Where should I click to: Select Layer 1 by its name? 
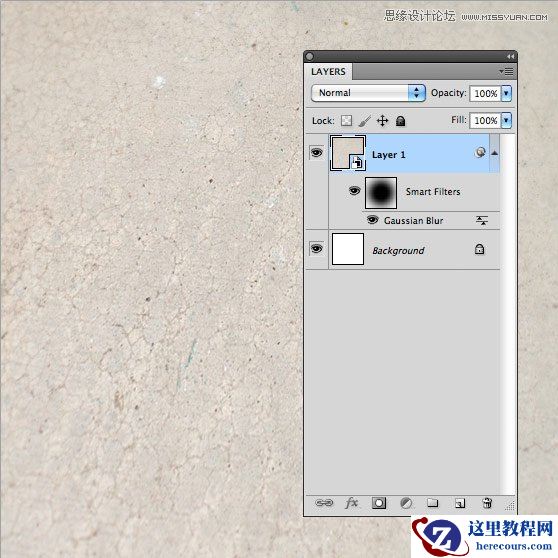(389, 155)
